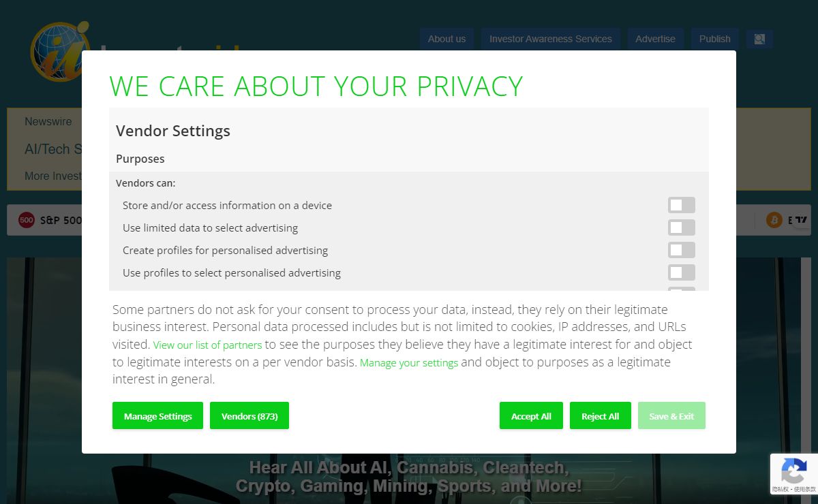Follow the View our list of partners link
This screenshot has width=818, height=504.
207,345
